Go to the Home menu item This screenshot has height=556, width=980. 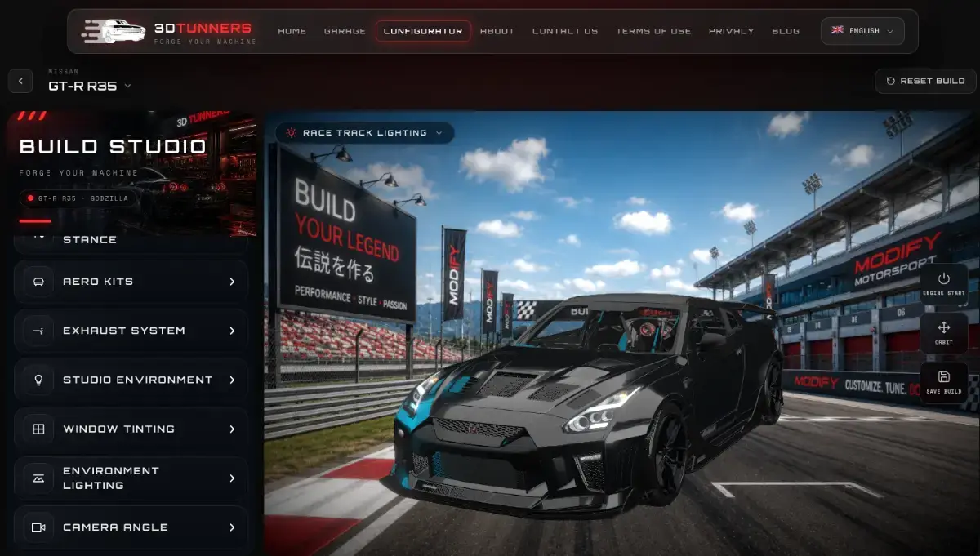pyautogui.click(x=292, y=31)
